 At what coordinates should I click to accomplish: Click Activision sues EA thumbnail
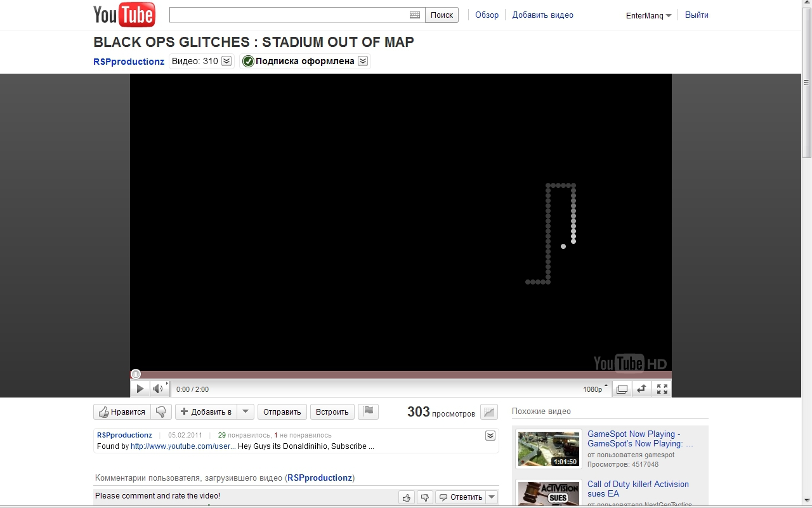(549, 493)
